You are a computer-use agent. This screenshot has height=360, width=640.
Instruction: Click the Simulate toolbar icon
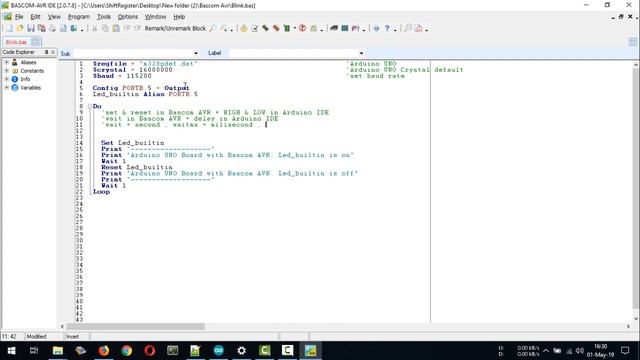pyautogui.click(x=276, y=28)
